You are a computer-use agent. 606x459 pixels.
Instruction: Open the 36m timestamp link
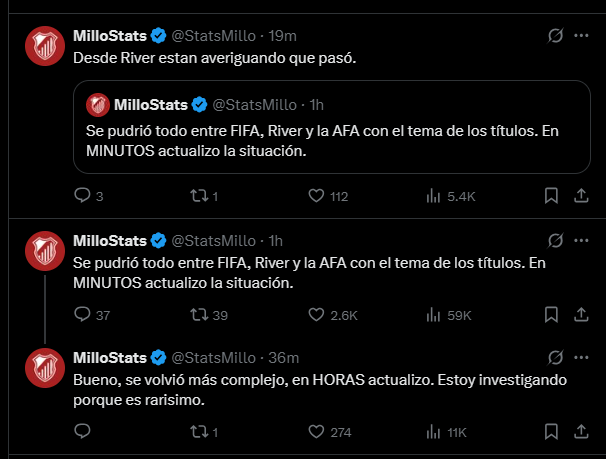click(x=284, y=358)
